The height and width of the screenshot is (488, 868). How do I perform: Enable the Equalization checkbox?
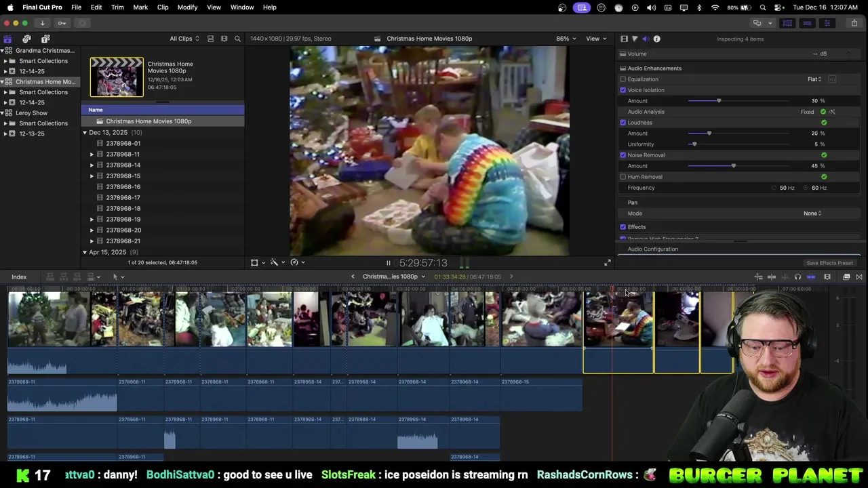point(623,79)
